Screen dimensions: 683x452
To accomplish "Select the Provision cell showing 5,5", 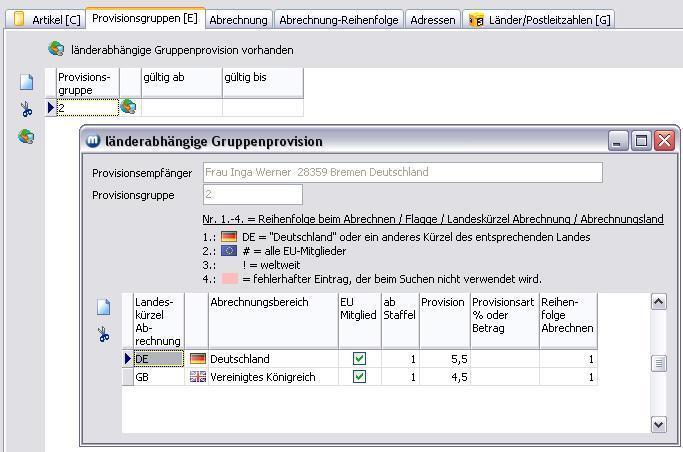I will click(443, 359).
